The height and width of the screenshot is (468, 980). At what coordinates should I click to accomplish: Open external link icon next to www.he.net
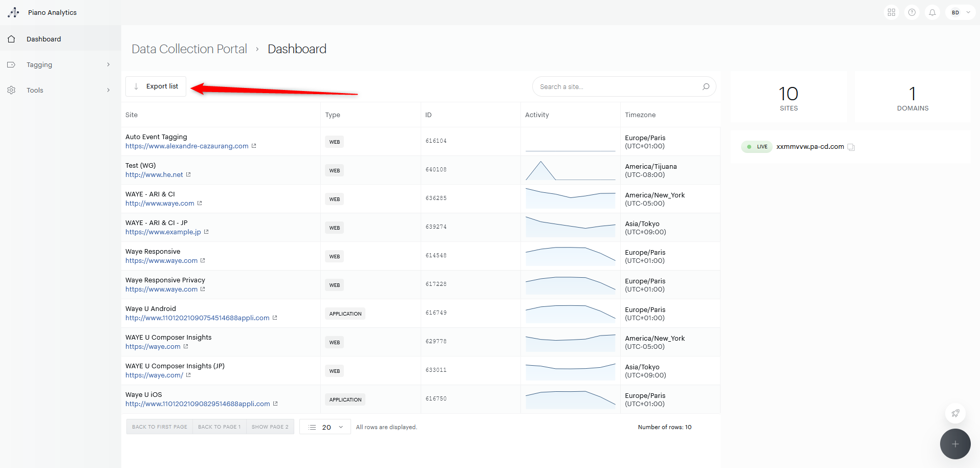pos(188,175)
